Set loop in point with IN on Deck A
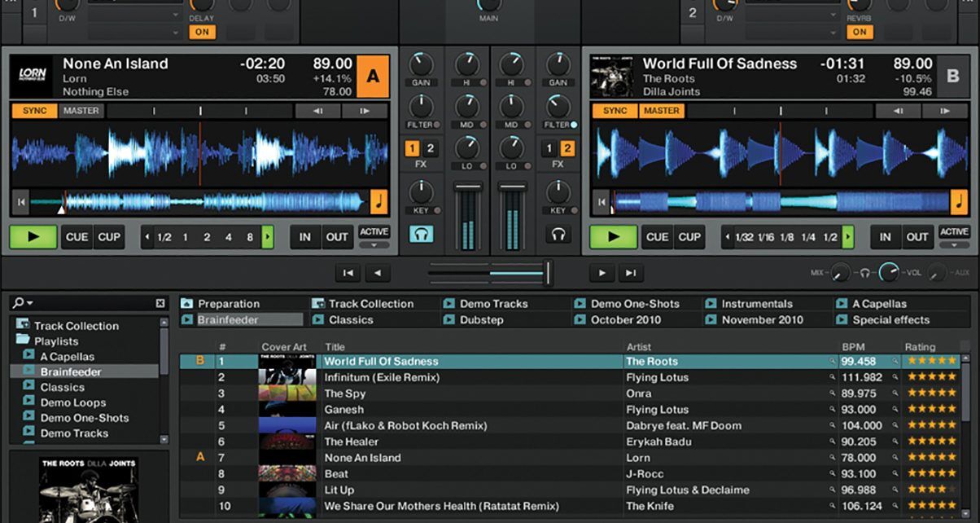980x523 pixels. [305, 237]
